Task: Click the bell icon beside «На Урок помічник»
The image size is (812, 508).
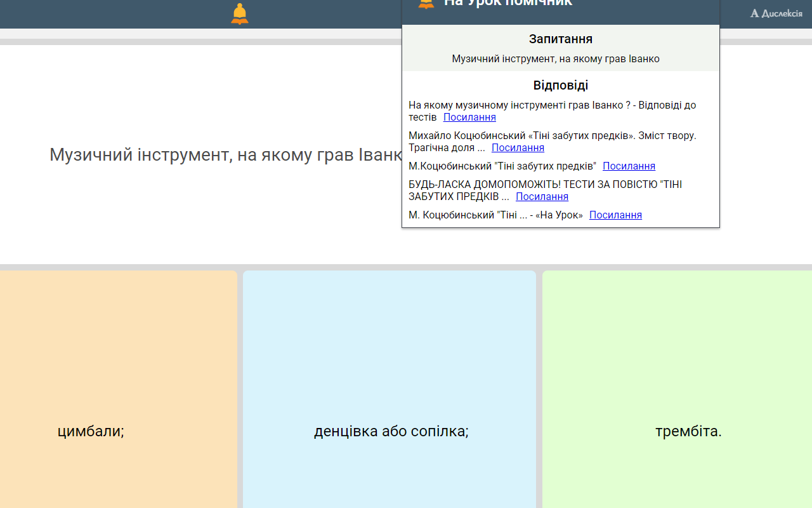Action: (425, 4)
